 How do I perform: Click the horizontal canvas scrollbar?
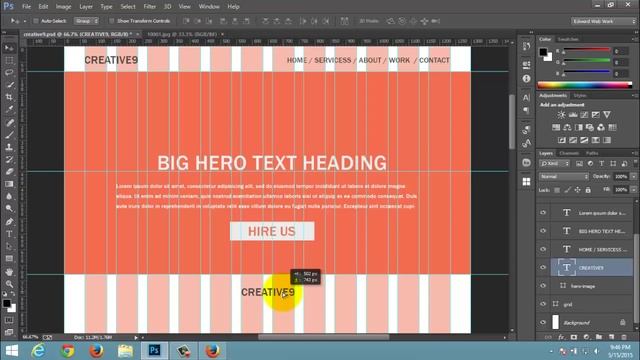[x=324, y=337]
